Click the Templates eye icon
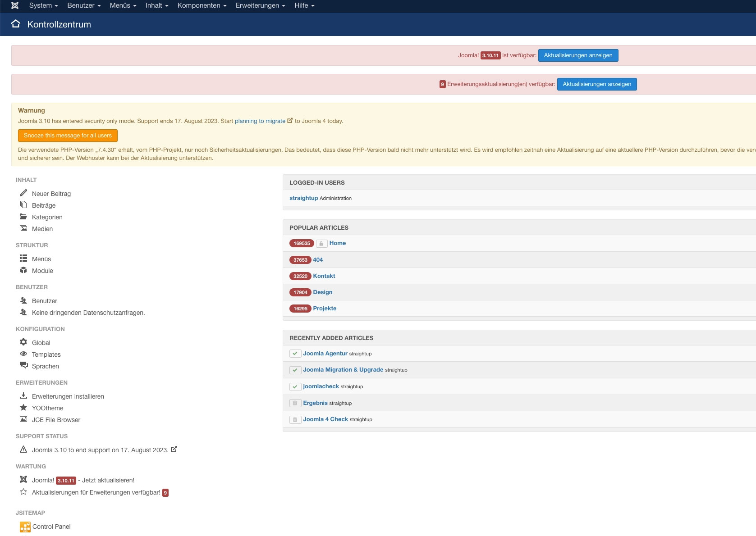This screenshot has width=756, height=536. tap(23, 354)
